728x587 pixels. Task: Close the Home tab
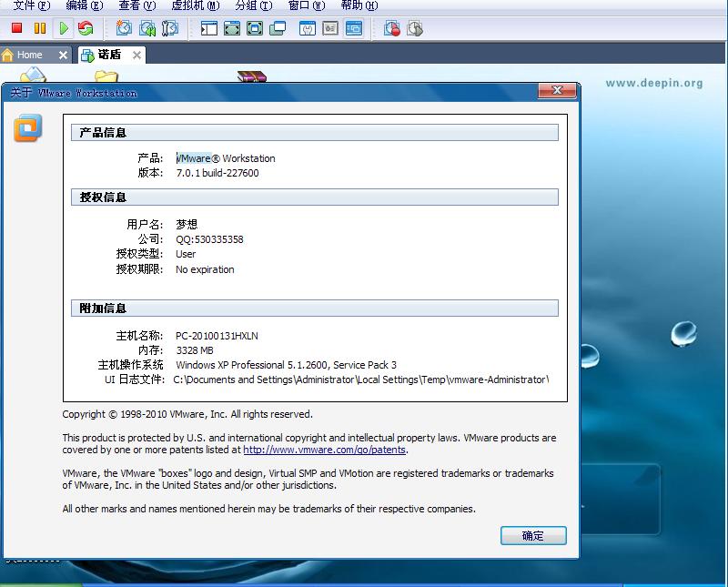point(63,56)
